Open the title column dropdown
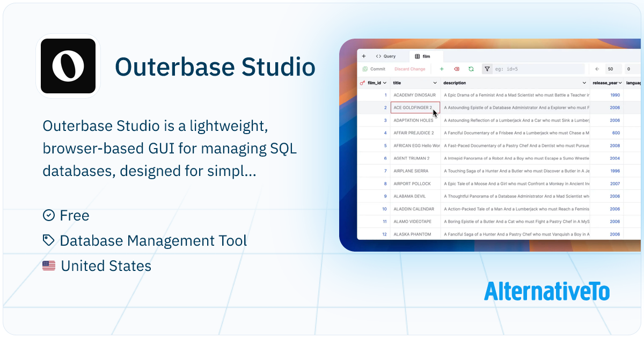 point(434,83)
